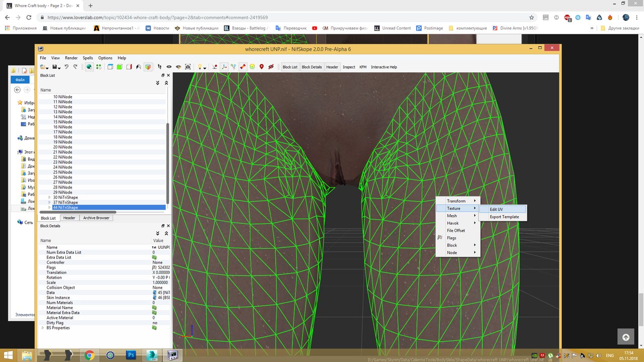Open the Spells menu
The height and width of the screenshot is (362, 644).
[88, 58]
